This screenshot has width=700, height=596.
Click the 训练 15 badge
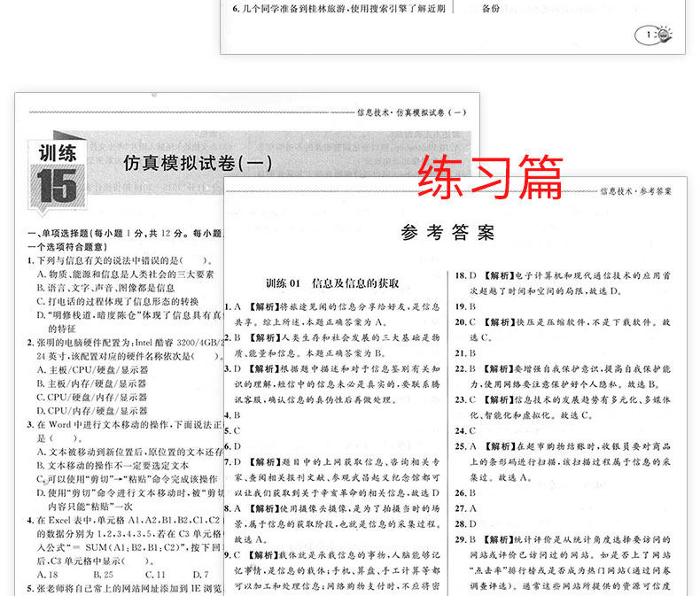tap(57, 175)
